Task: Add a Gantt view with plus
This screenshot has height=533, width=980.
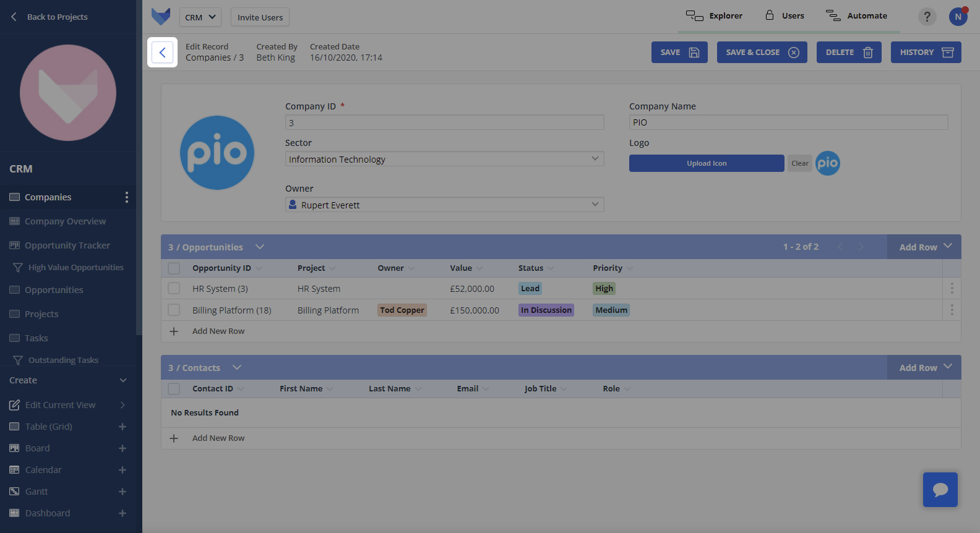Action: (123, 492)
